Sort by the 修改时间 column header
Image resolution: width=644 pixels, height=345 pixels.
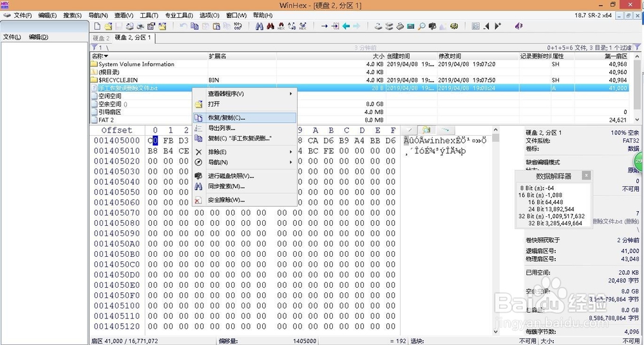coord(478,56)
